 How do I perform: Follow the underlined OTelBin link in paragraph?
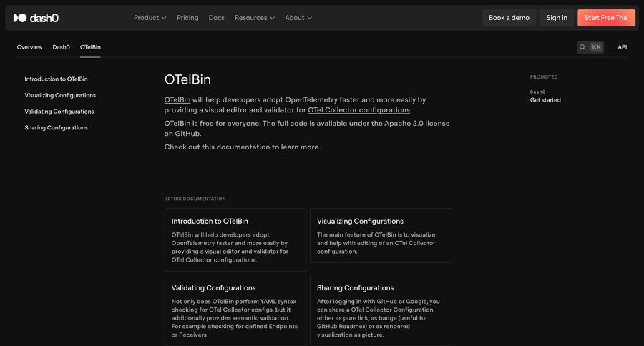177,100
